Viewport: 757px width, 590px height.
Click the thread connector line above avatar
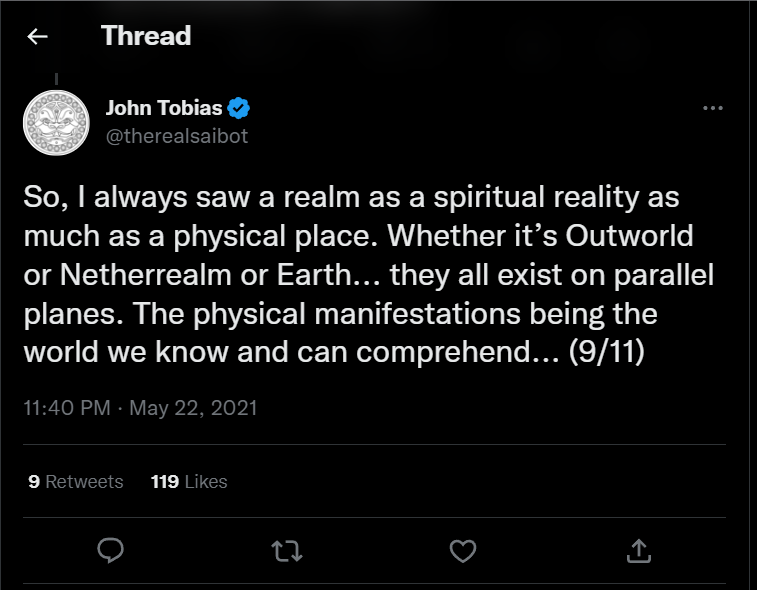pyautogui.click(x=56, y=78)
